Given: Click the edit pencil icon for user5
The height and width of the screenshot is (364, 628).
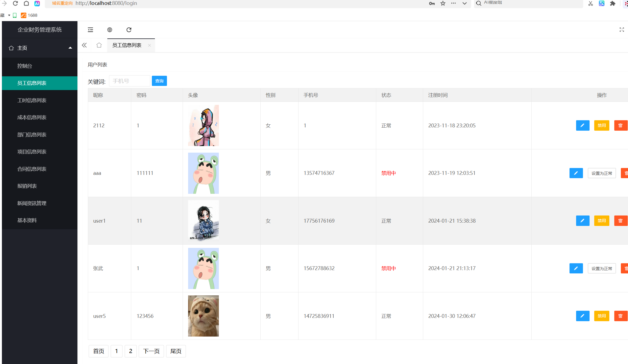Looking at the screenshot, I should (x=582, y=316).
